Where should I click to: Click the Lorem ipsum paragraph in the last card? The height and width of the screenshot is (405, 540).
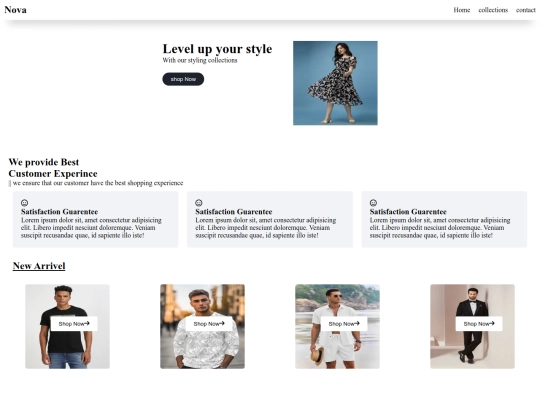point(440,228)
